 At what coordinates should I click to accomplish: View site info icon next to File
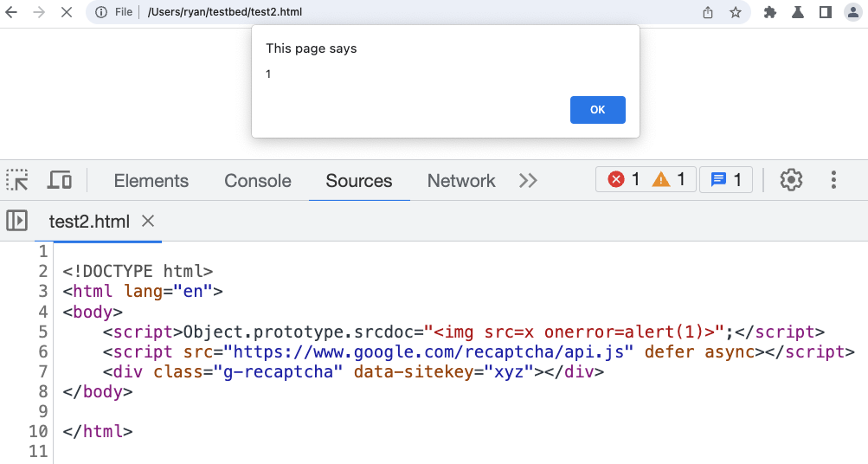coord(100,11)
